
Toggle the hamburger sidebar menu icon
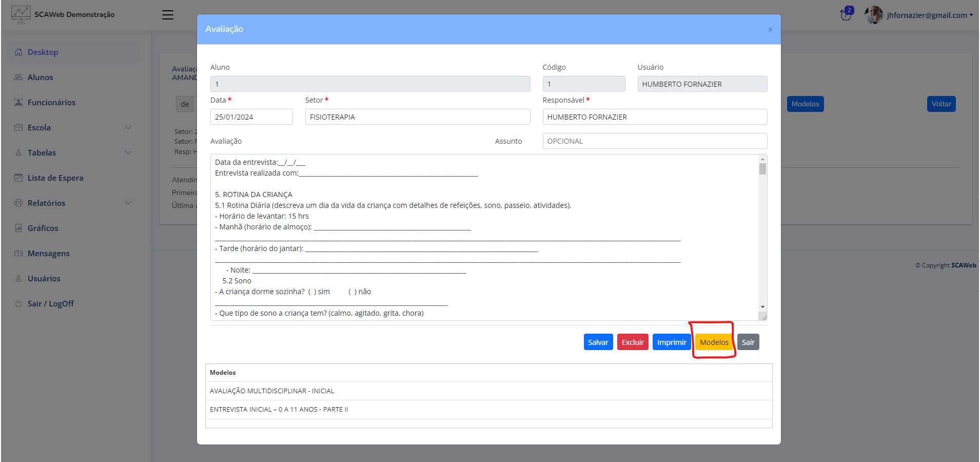pos(168,15)
